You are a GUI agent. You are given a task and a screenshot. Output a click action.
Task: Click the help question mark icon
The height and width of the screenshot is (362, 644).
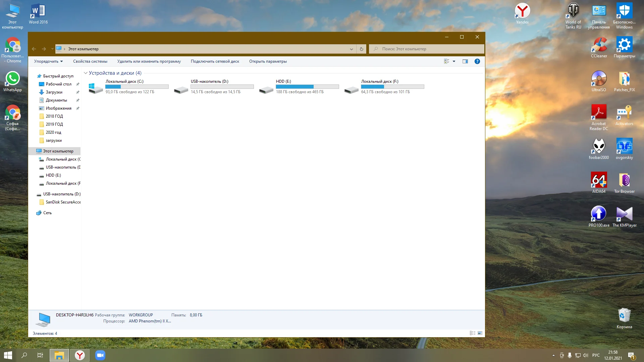pyautogui.click(x=477, y=61)
